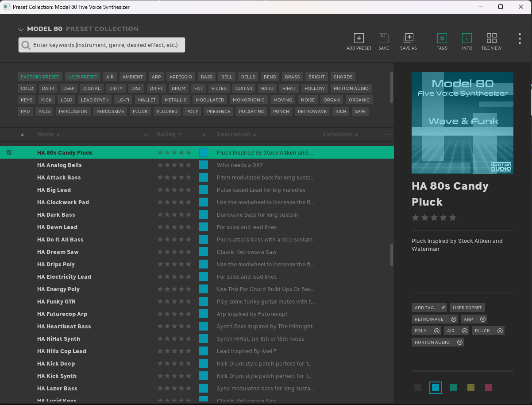Screen dimensions: 532x405
Task: Select the HA Clockwork Pad preset
Action: coord(197,202)
